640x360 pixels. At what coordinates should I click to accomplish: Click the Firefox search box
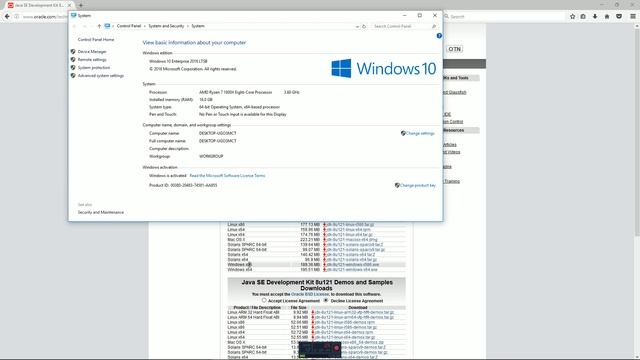click(x=504, y=16)
